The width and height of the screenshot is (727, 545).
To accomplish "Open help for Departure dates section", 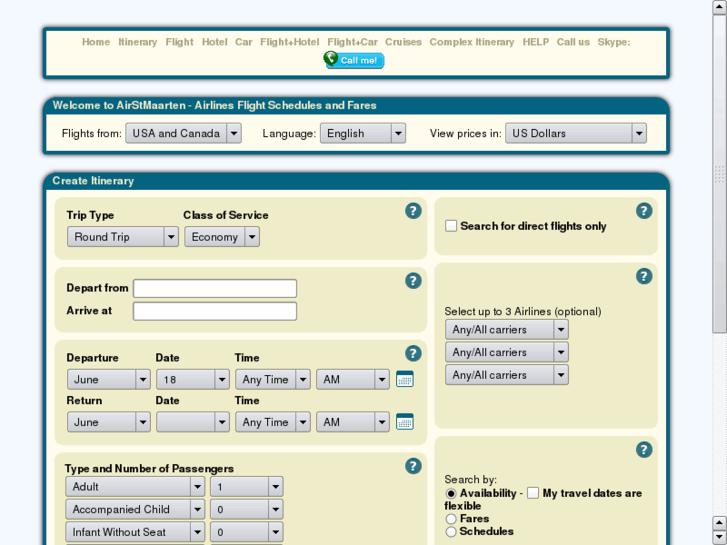I will [x=413, y=353].
